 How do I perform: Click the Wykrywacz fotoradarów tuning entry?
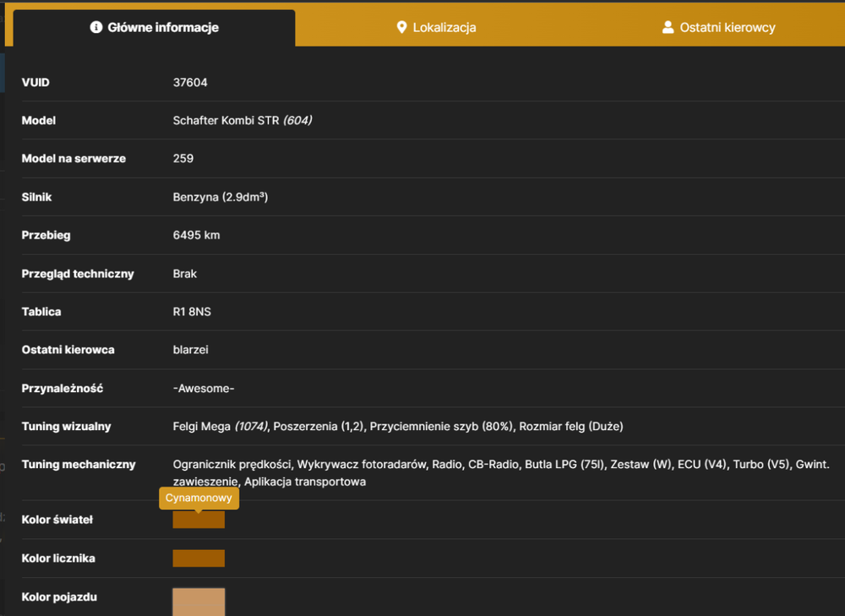coord(362,465)
